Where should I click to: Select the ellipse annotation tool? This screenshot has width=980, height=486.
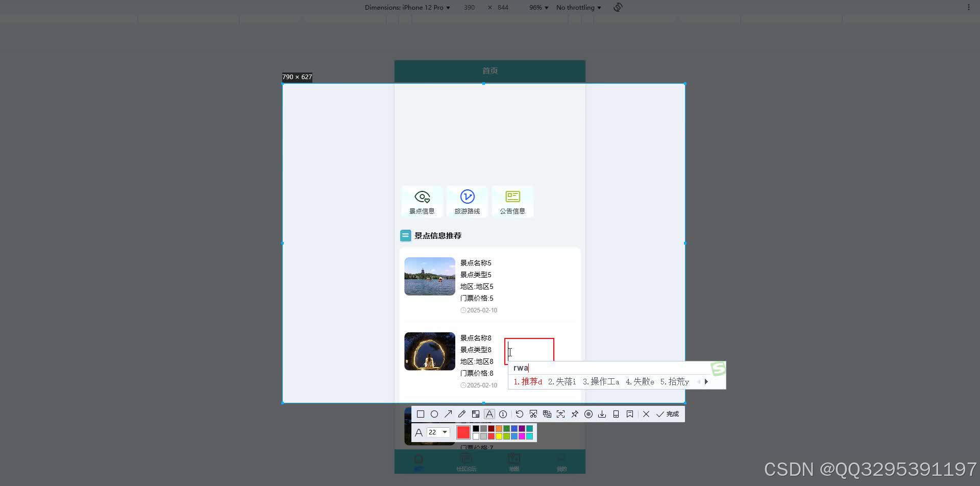tap(434, 414)
